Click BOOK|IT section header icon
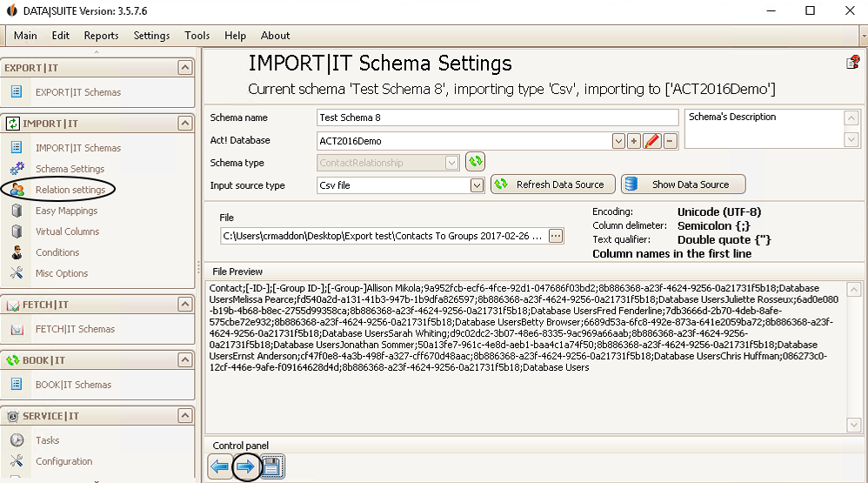This screenshot has width=868, height=483. point(13,360)
